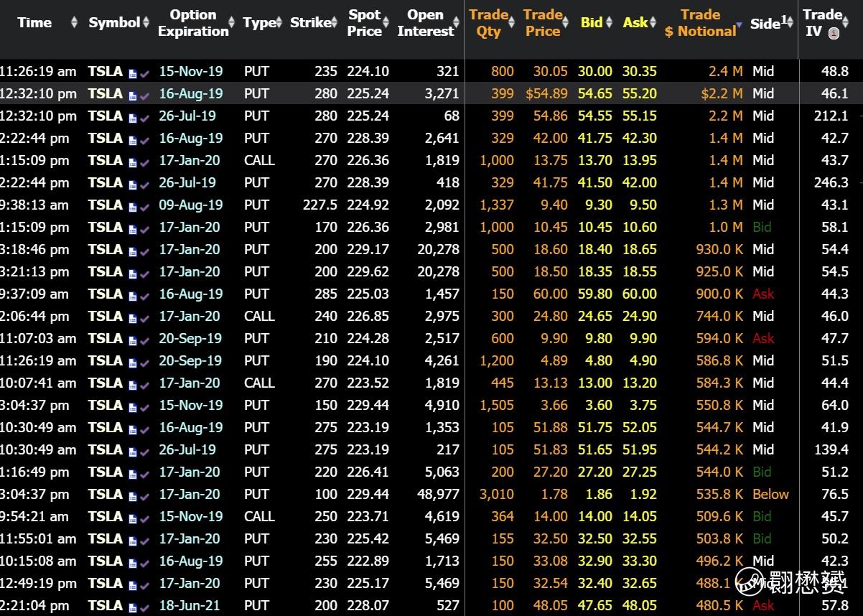Select the 1,505 trade quantity cell
This screenshot has height=616, width=863.
pyautogui.click(x=497, y=405)
